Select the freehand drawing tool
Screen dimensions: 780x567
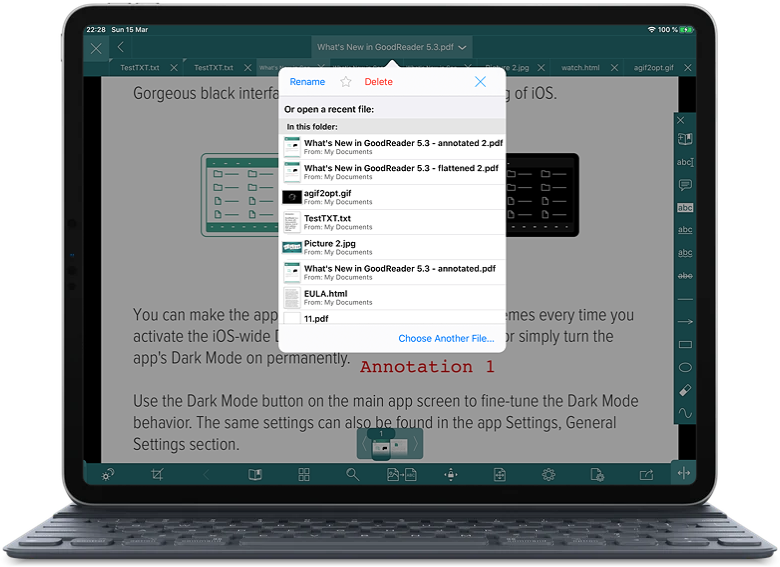click(x=685, y=413)
